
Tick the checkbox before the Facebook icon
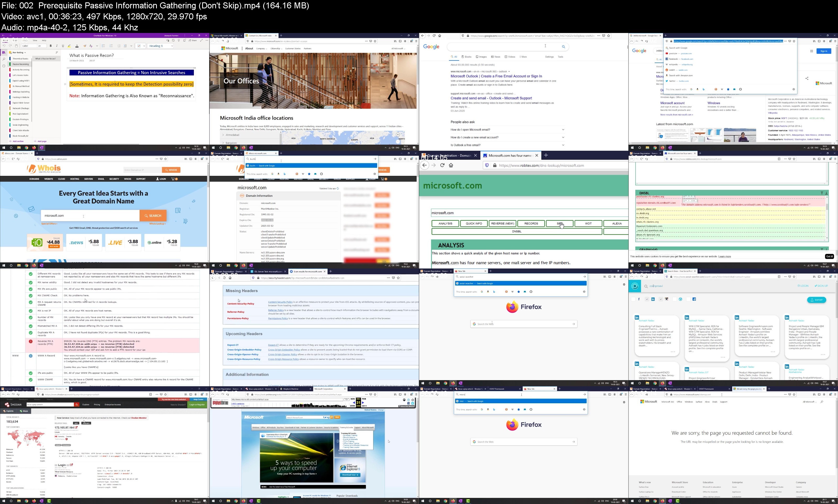633,299
